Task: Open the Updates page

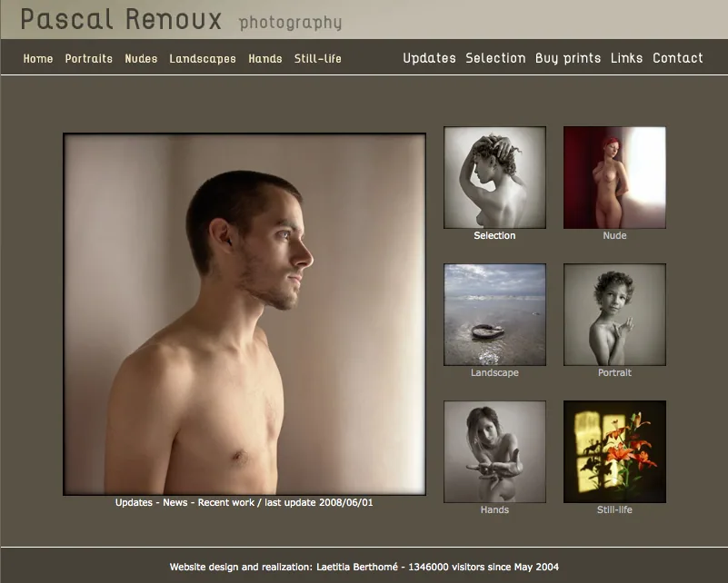Action: coord(430,58)
